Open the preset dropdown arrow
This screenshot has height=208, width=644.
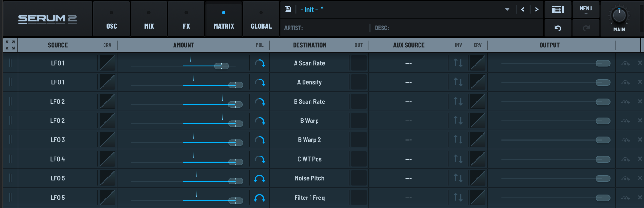507,10
